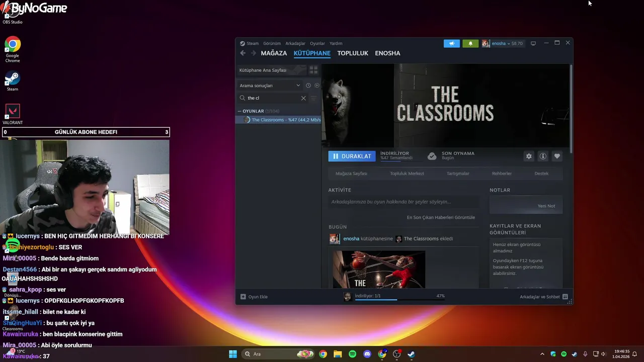Viewport: 644px width, 362px height.
Task: Click the blue announcements megaphone button
Action: [451, 43]
